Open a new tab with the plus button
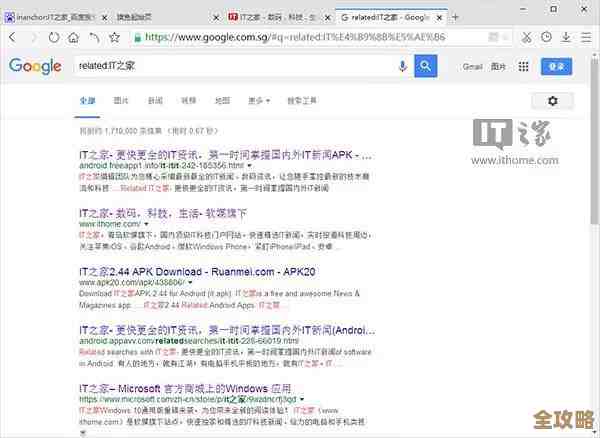This screenshot has width=600, height=438. (x=455, y=17)
